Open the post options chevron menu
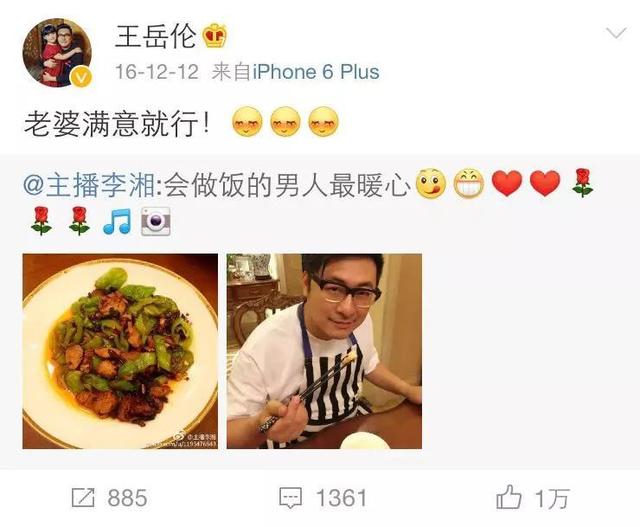Viewport: 640px width, 527px height. pyautogui.click(x=616, y=33)
